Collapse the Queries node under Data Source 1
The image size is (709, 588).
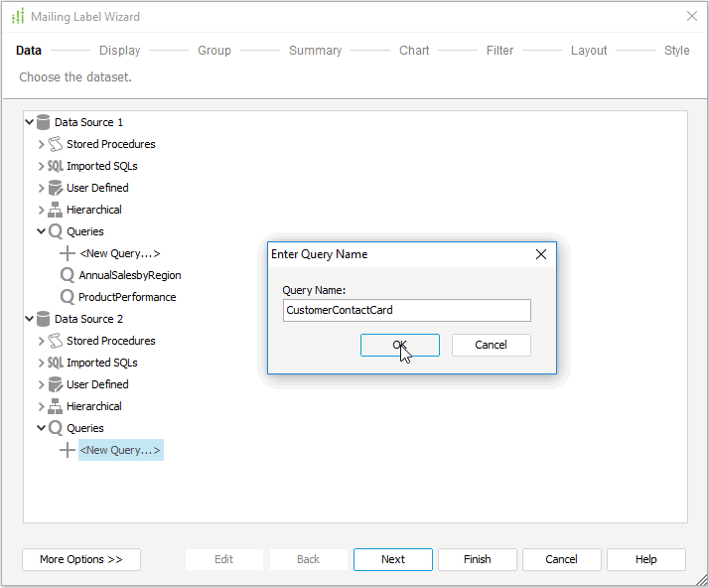tap(42, 231)
